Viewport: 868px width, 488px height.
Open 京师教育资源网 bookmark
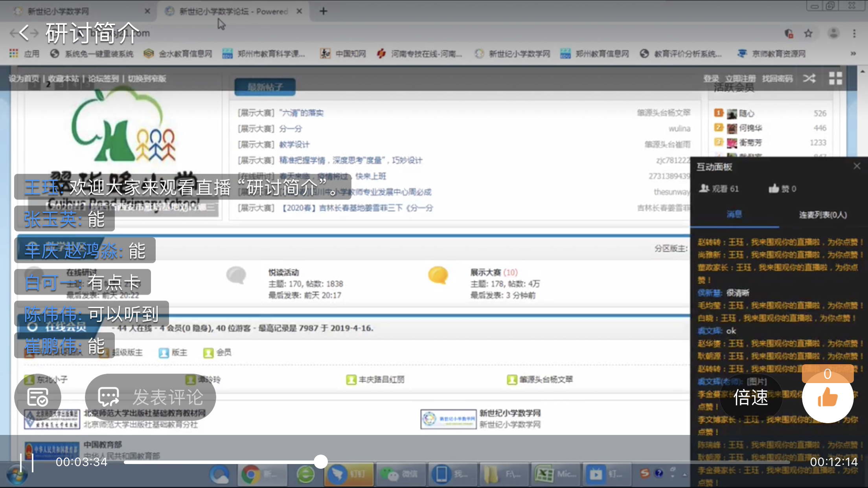771,53
